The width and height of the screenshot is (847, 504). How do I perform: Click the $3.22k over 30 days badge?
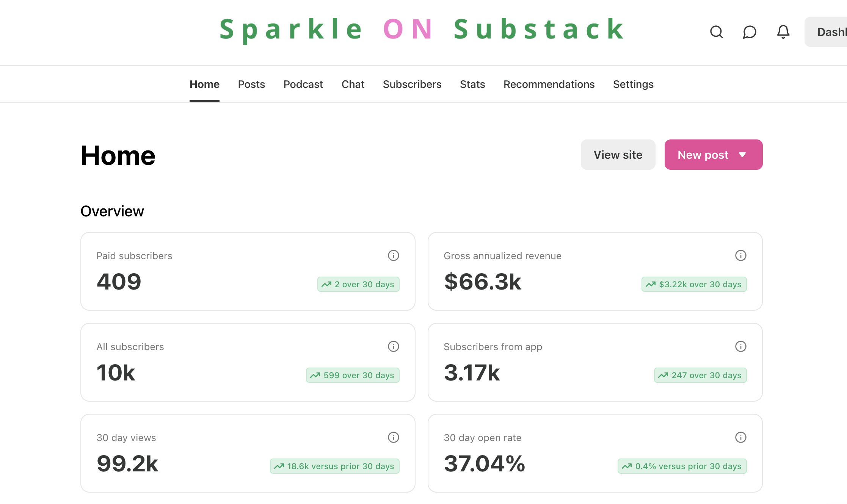[x=694, y=284]
